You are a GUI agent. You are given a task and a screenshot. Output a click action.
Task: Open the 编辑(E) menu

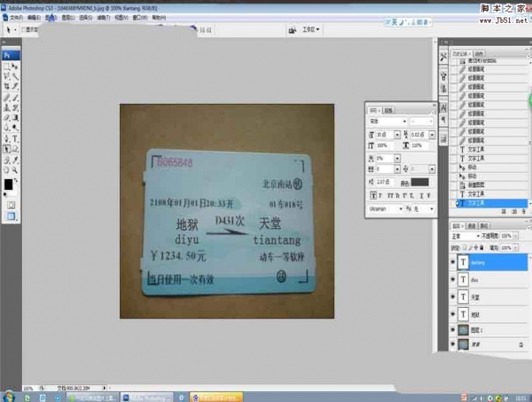(x=34, y=18)
